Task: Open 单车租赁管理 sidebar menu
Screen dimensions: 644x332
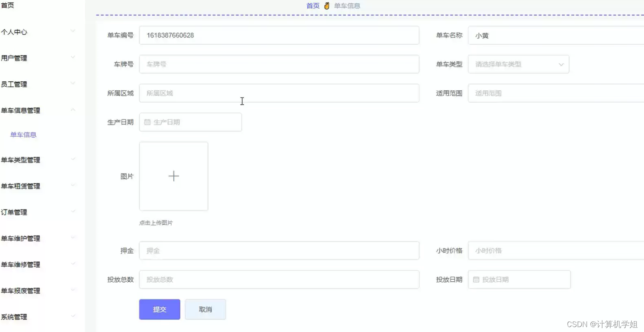Action: [21, 186]
